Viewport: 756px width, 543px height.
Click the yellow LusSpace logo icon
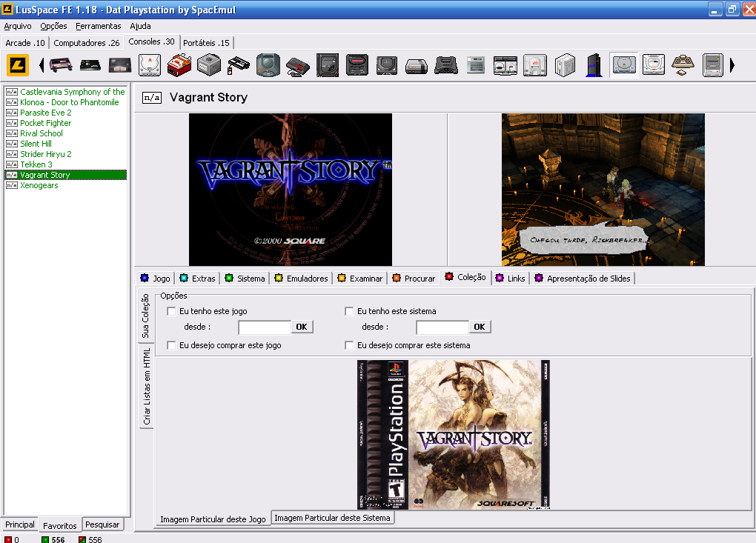point(18,65)
